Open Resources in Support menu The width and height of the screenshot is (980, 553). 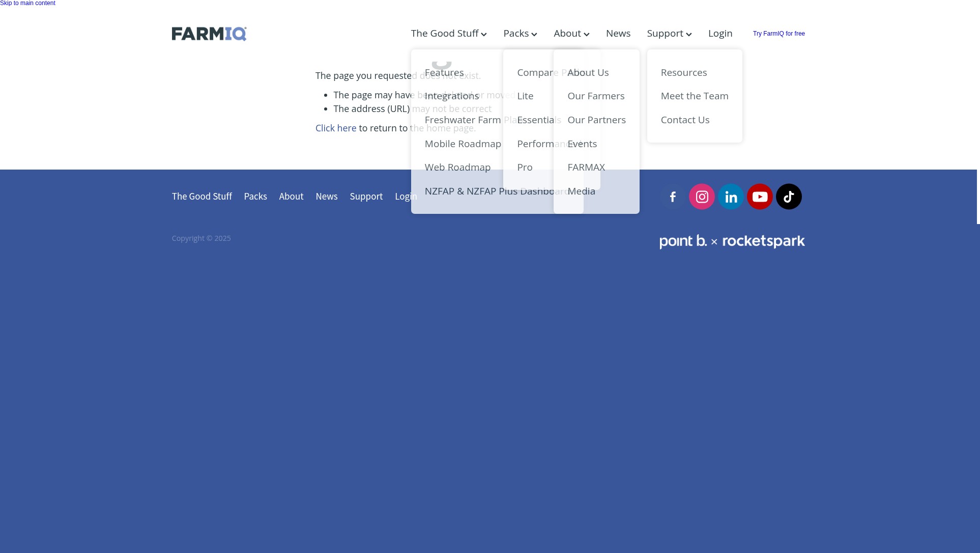[x=684, y=72]
